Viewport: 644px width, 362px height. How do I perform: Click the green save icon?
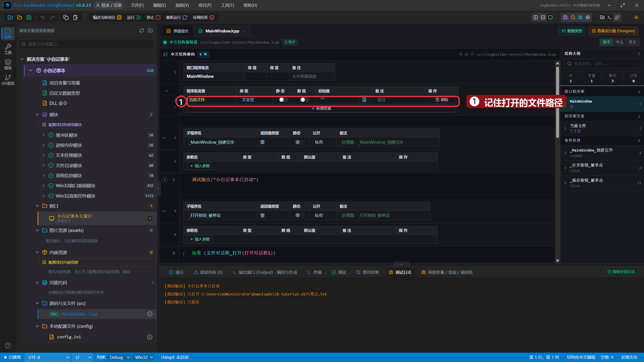(x=29, y=17)
